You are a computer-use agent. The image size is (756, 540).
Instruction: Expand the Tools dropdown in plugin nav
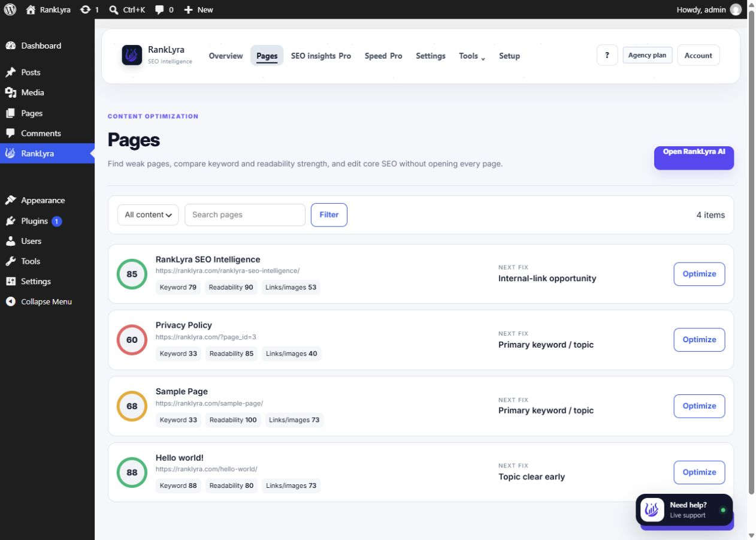471,56
